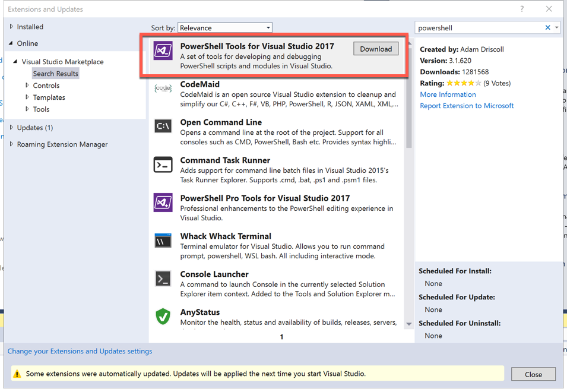Select the Console Launcher result title
The width and height of the screenshot is (567, 392).
tap(214, 274)
